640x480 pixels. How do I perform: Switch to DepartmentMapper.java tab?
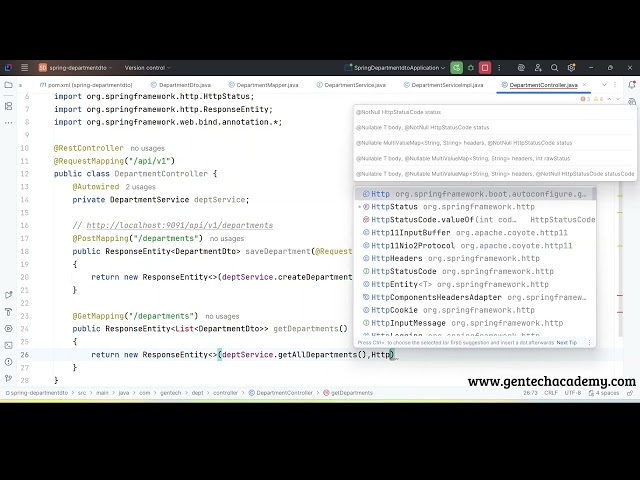[264, 85]
